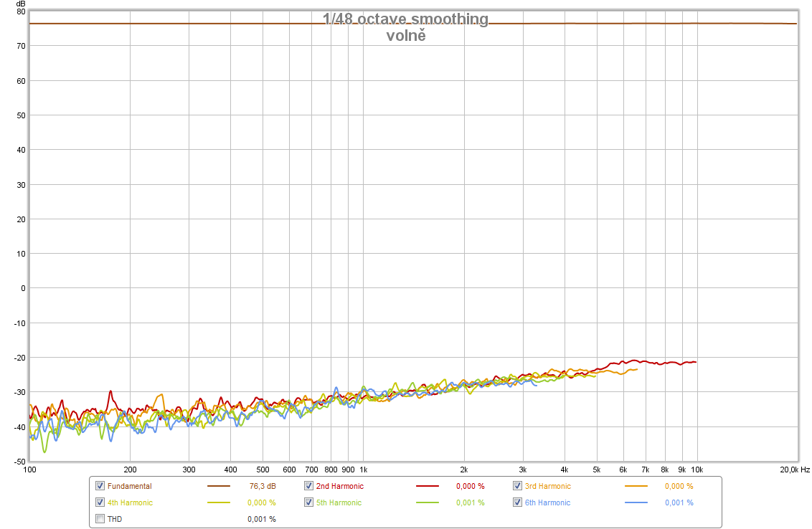
Task: Enable the THD trace checkbox
Action: pos(100,519)
